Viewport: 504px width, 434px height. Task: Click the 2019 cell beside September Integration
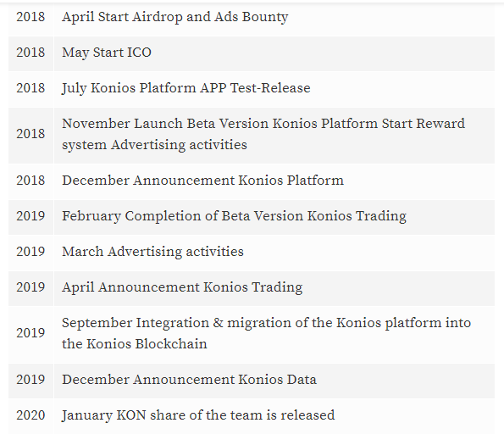click(x=30, y=333)
